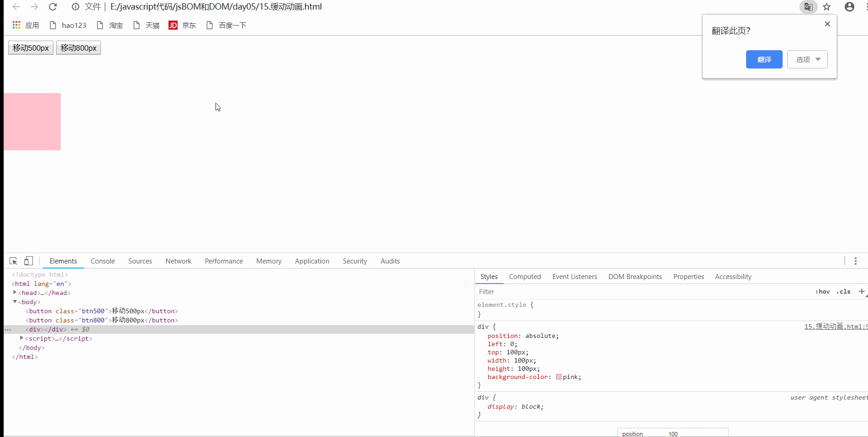
Task: Click the address bar URL
Action: tap(216, 7)
